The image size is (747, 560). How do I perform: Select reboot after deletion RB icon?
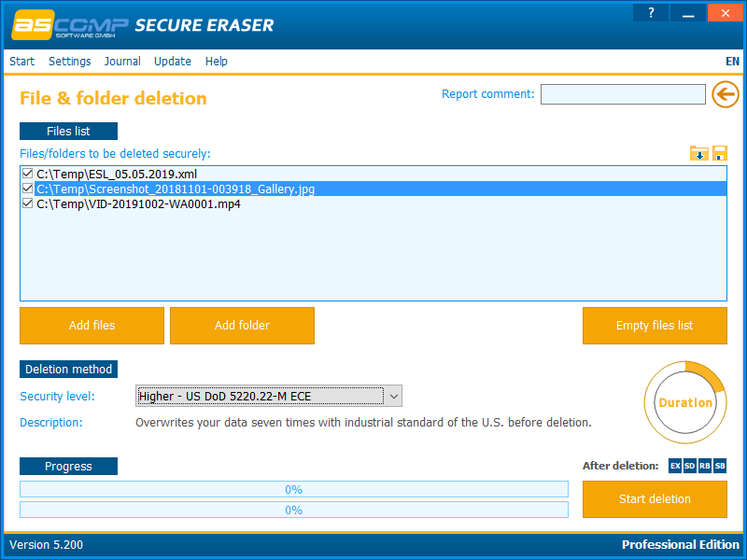(704, 465)
